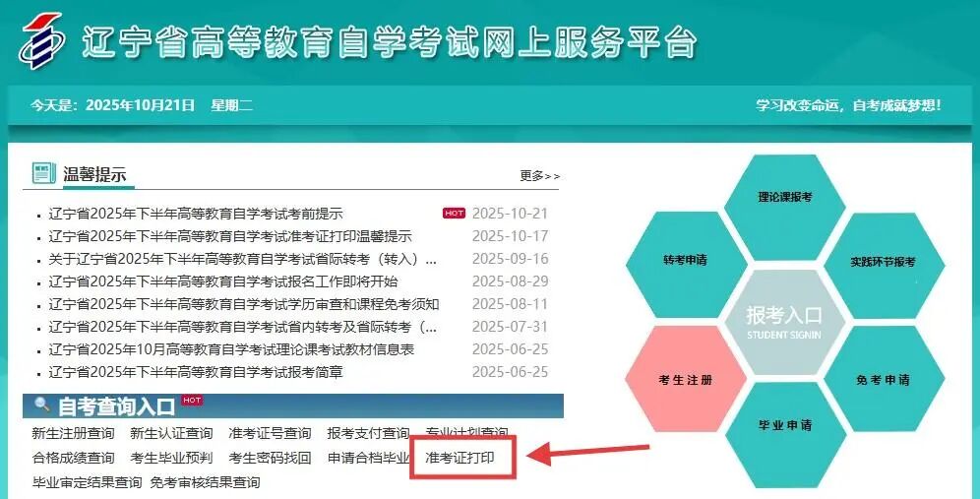
Task: Click the 温馨提示 section heading
Action: pos(94,173)
